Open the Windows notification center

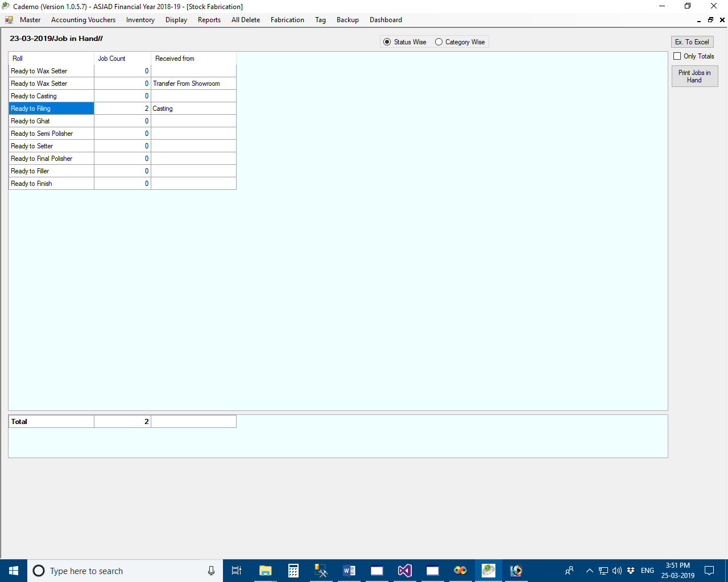(x=709, y=571)
